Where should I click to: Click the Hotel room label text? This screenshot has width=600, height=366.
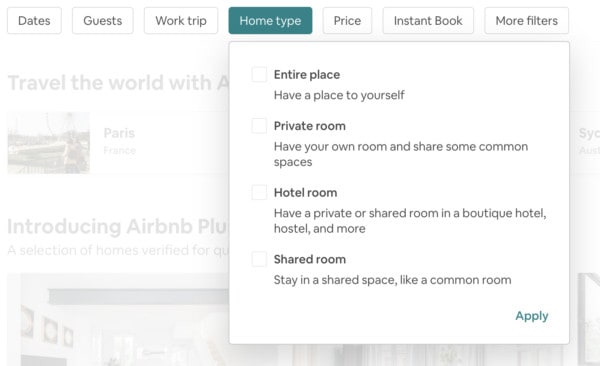click(x=305, y=193)
